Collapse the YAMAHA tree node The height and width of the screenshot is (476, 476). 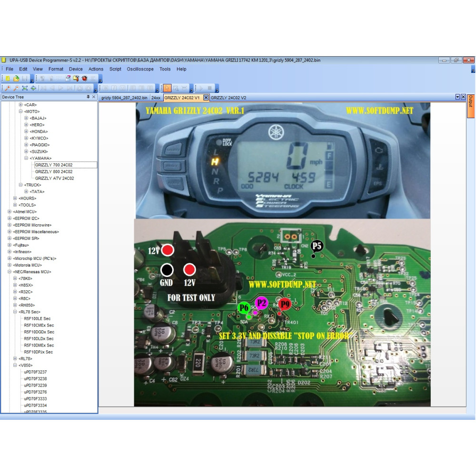(26, 158)
